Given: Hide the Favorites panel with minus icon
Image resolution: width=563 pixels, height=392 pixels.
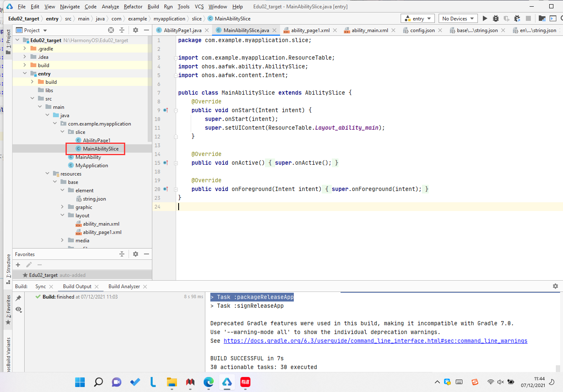Looking at the screenshot, I should [146, 254].
